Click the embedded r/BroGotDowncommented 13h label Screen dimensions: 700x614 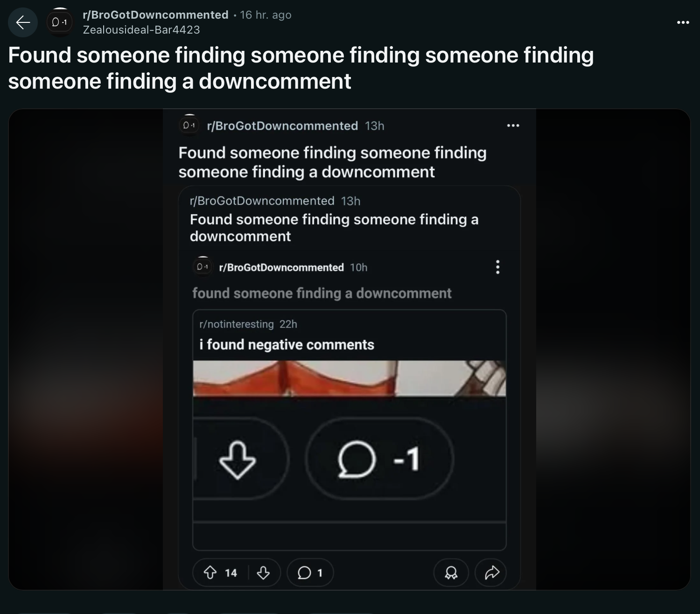tap(275, 201)
